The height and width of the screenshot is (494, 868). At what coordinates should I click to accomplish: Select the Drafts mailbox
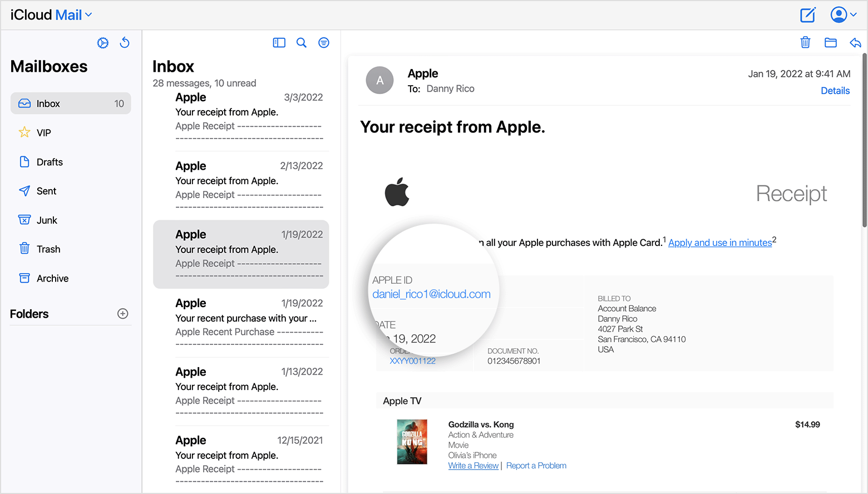[x=50, y=162]
